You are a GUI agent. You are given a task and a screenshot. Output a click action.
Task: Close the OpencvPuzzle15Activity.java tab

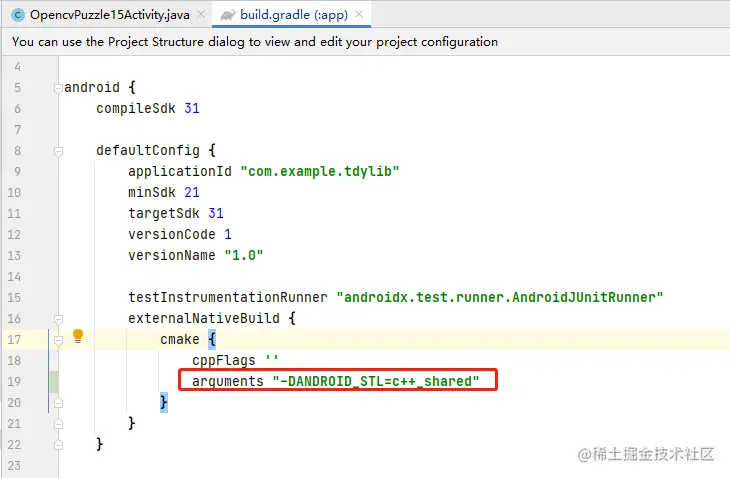[x=201, y=14]
